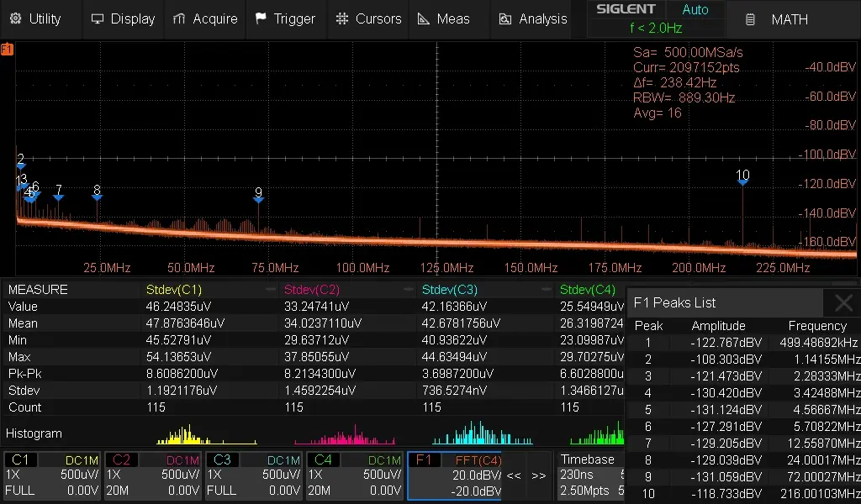The height and width of the screenshot is (504, 861).
Task: Toggle channel C2 descriptor box
Action: tap(153, 475)
